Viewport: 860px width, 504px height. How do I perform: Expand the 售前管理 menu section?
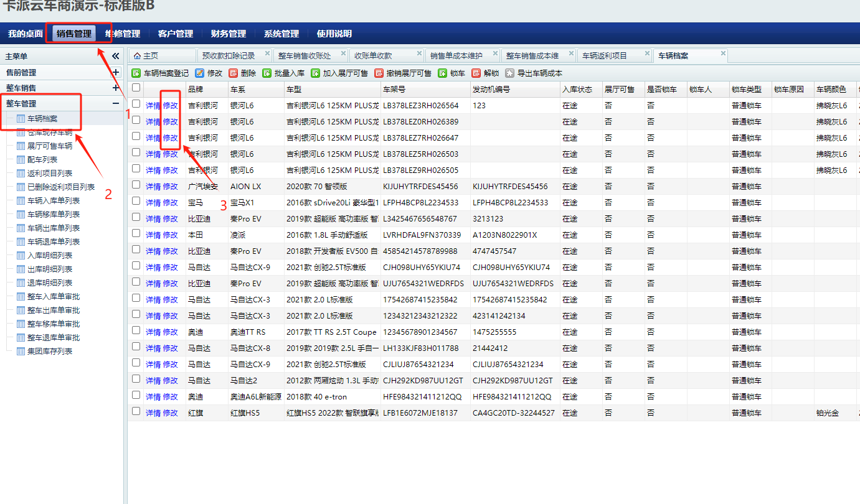click(115, 73)
